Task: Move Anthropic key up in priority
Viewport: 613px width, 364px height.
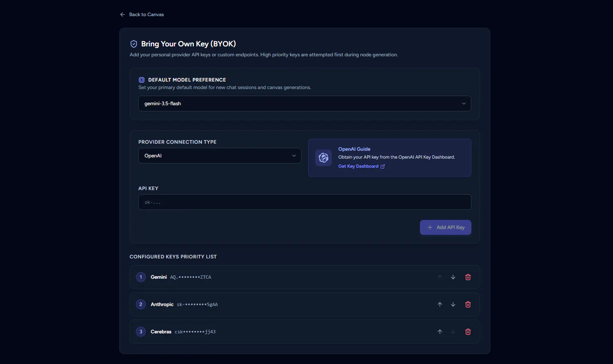Action: (x=440, y=304)
